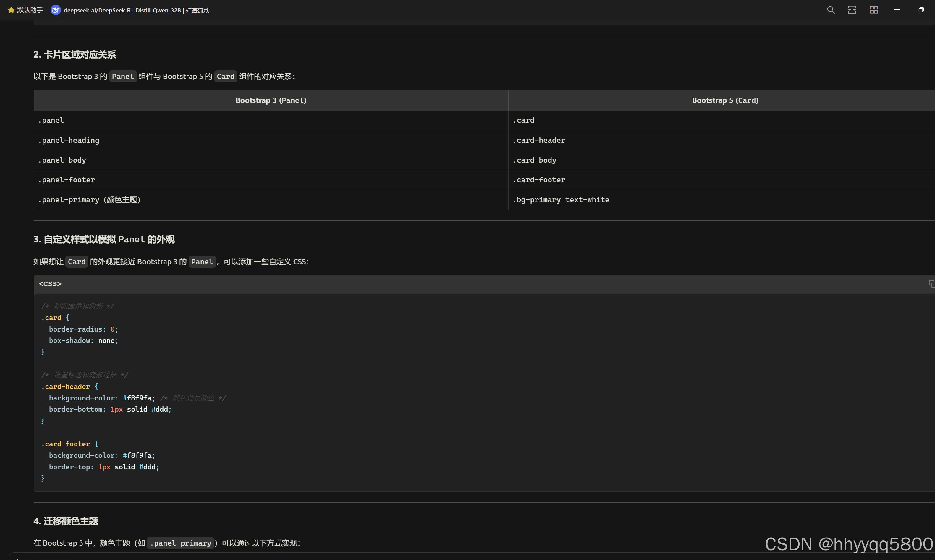Restore down the application window
The image size is (935, 560).
(921, 10)
